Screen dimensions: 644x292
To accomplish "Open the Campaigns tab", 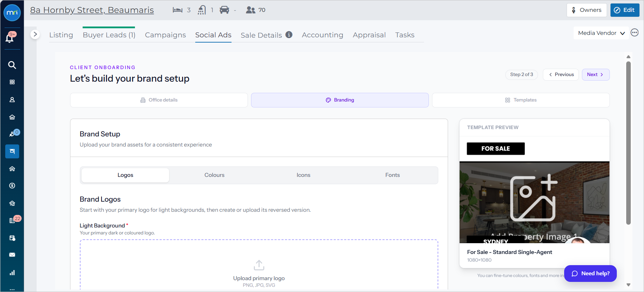I will (165, 35).
